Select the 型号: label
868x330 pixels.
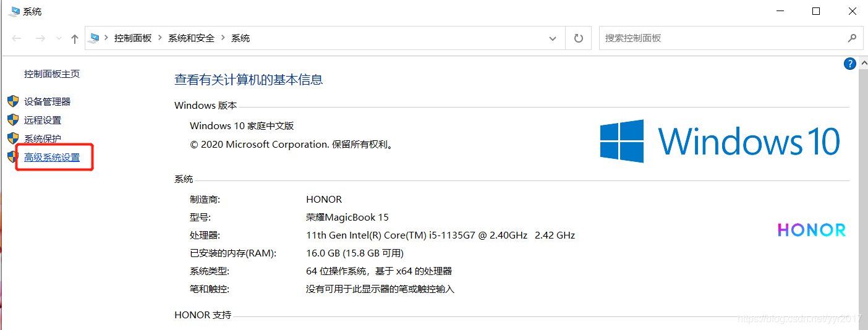[x=200, y=218]
